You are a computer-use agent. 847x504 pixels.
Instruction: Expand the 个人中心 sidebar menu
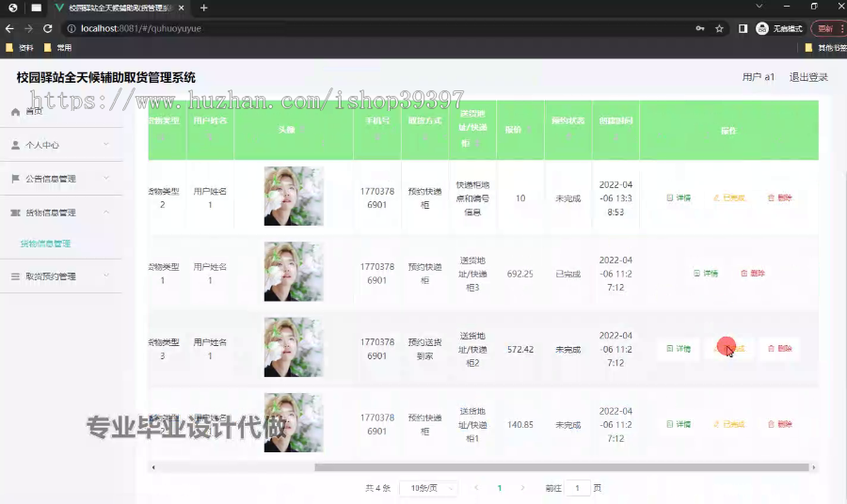pos(61,145)
